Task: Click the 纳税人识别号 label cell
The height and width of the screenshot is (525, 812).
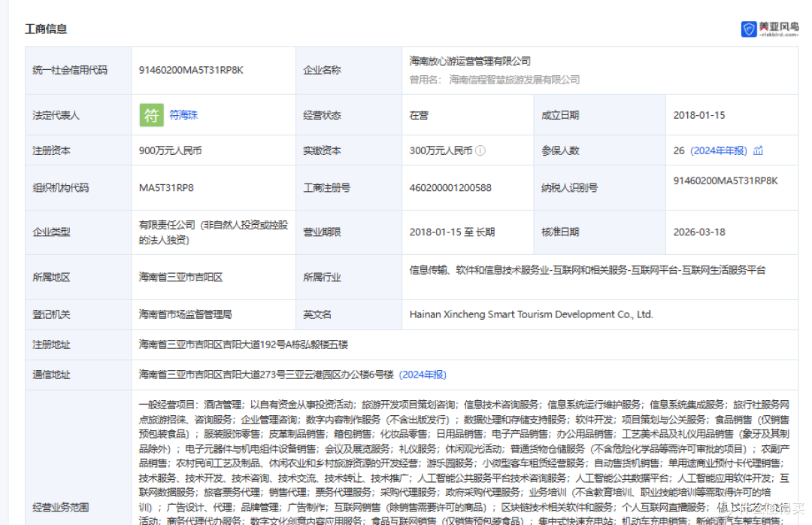Action: (600, 187)
